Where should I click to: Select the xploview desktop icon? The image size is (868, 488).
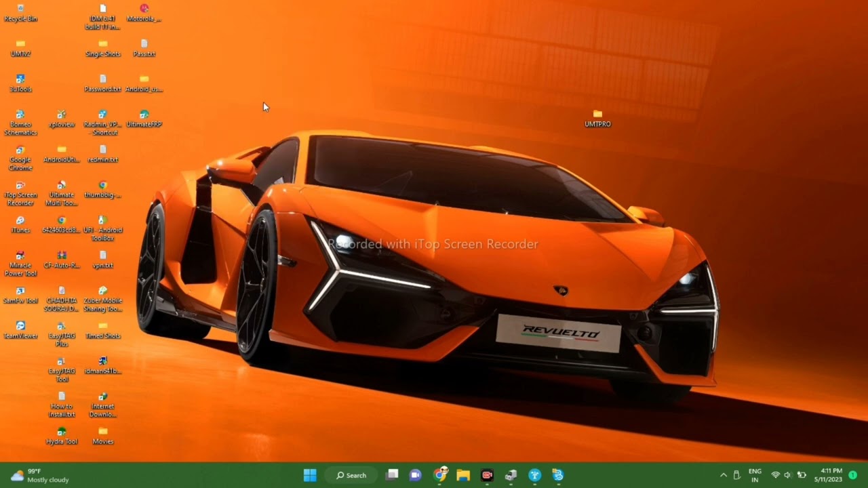(x=62, y=119)
